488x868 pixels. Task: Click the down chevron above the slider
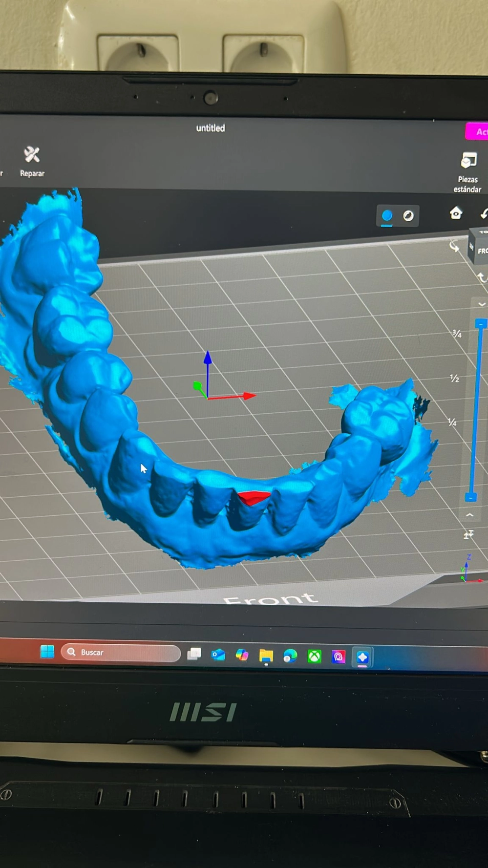click(x=482, y=304)
